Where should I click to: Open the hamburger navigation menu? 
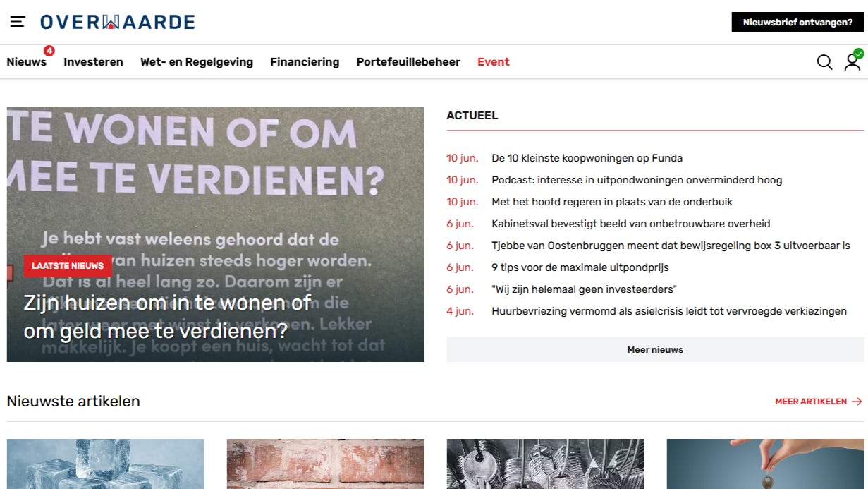(x=17, y=22)
